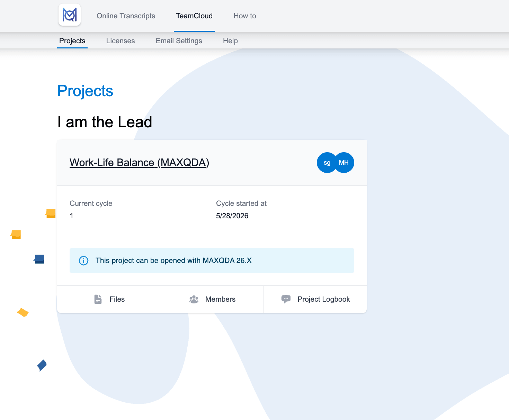Open the Online Transcripts tab
Image resolution: width=509 pixels, height=420 pixels.
tap(126, 16)
